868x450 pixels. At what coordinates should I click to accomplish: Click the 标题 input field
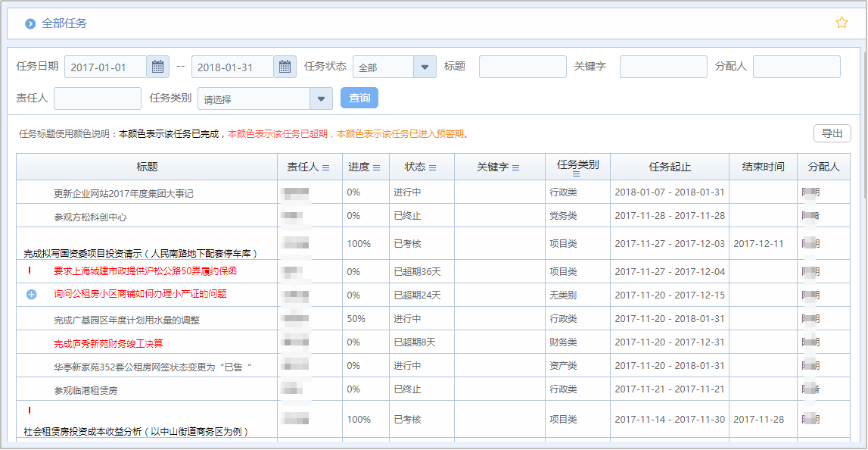tap(522, 67)
